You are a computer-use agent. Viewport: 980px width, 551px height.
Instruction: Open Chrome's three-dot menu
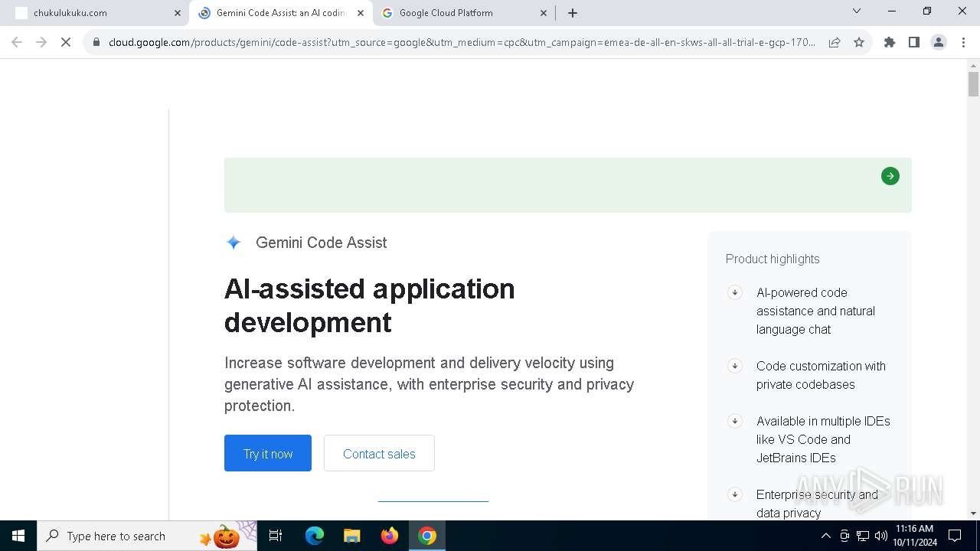[963, 43]
